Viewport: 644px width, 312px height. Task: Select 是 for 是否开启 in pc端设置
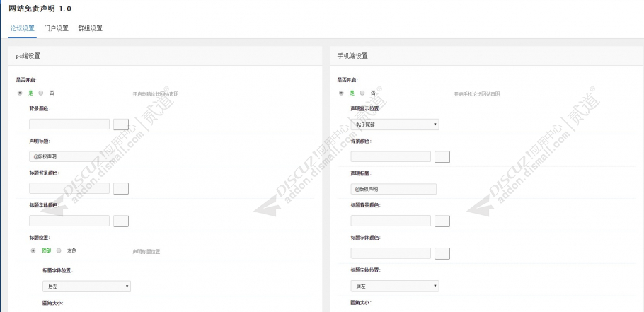[20, 93]
